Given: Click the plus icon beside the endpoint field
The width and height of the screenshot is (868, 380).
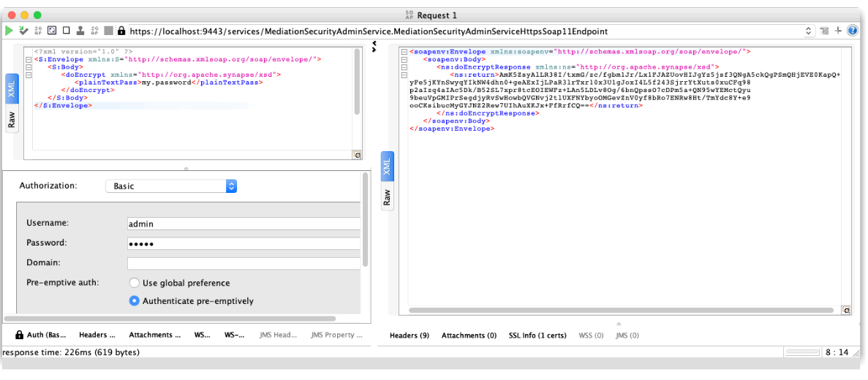Looking at the screenshot, I should point(838,31).
